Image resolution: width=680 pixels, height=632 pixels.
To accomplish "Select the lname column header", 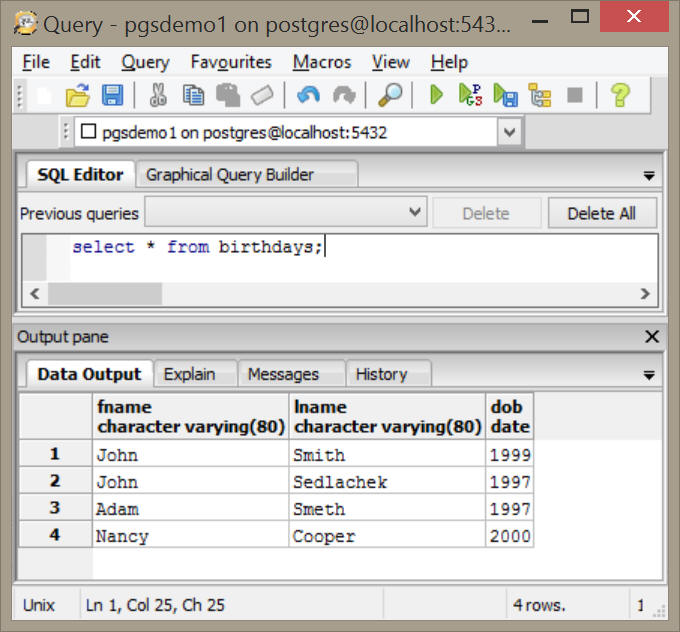I will [387, 416].
